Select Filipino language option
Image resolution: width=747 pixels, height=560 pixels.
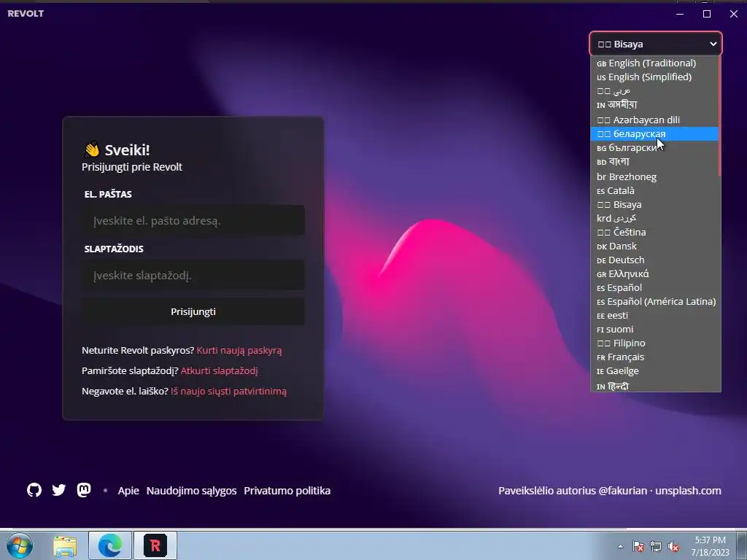tap(654, 343)
